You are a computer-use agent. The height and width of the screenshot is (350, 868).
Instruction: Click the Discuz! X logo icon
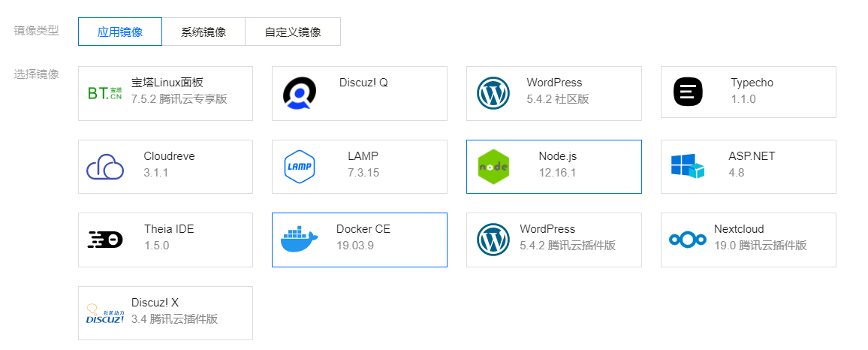pos(104,314)
